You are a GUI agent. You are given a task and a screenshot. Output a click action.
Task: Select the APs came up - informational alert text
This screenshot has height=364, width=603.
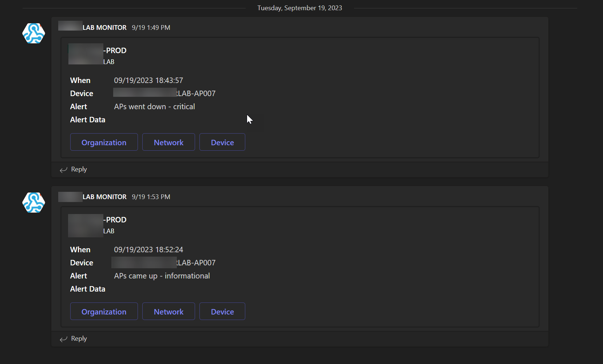pyautogui.click(x=162, y=276)
